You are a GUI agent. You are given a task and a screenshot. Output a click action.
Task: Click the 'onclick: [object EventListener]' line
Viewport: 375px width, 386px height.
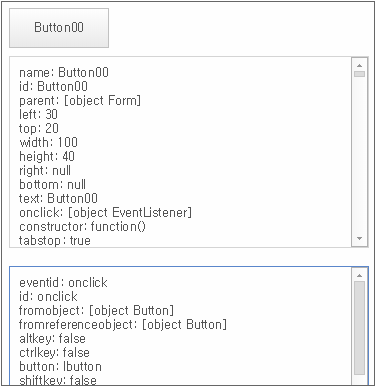tap(106, 212)
